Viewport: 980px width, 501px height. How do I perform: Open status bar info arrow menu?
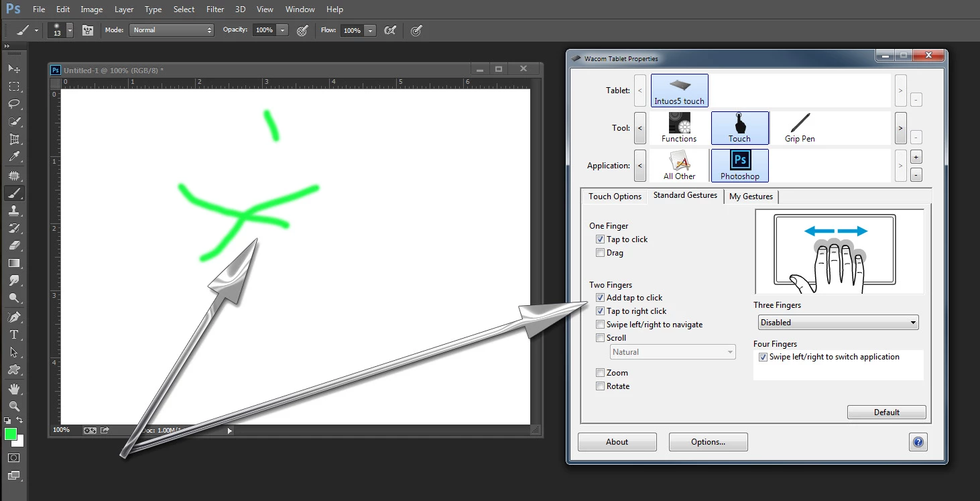point(230,431)
